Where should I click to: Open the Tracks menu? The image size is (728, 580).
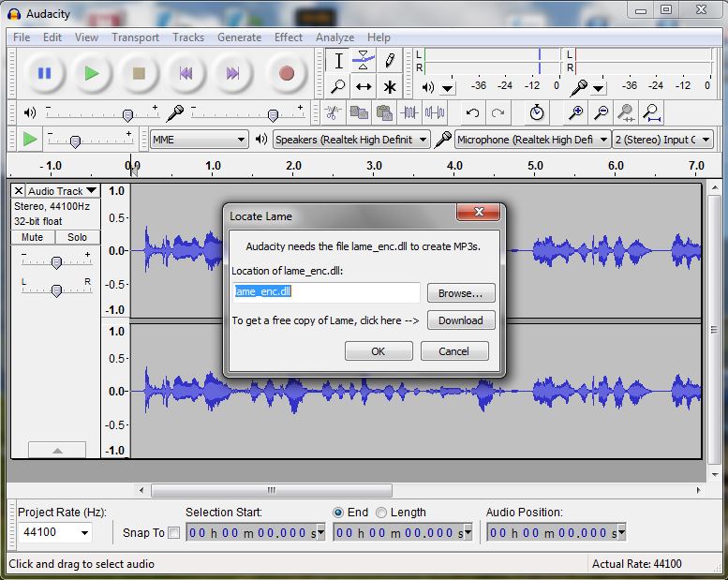point(188,37)
